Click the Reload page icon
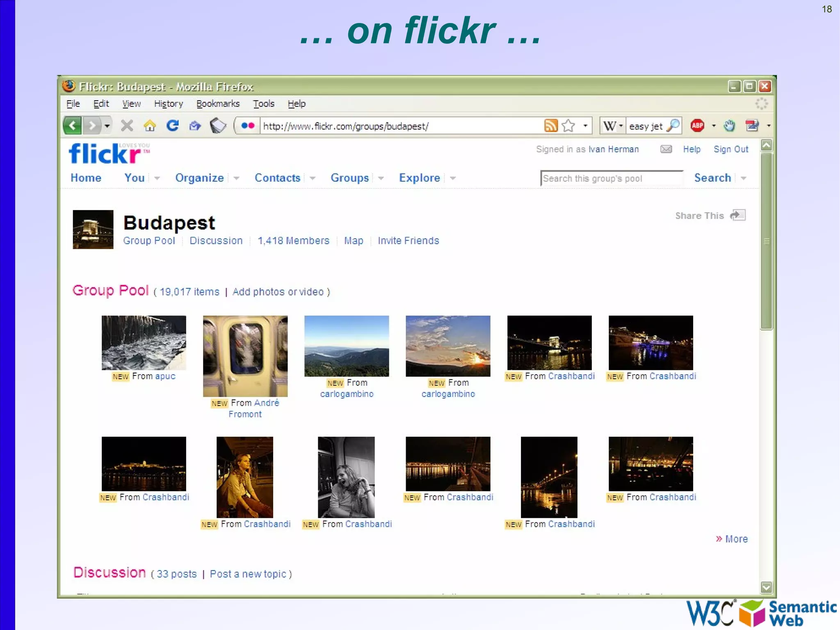Image resolution: width=840 pixels, height=630 pixels. tap(172, 126)
